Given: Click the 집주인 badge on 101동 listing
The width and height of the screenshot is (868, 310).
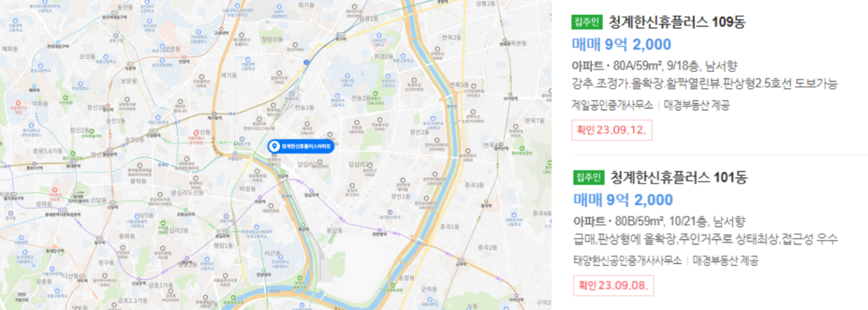Looking at the screenshot, I should click(587, 178).
